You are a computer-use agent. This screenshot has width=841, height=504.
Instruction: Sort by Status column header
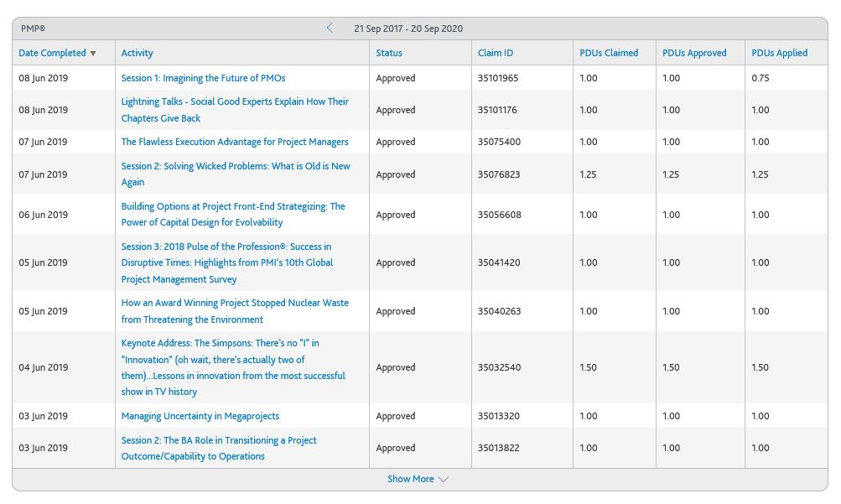pyautogui.click(x=389, y=53)
